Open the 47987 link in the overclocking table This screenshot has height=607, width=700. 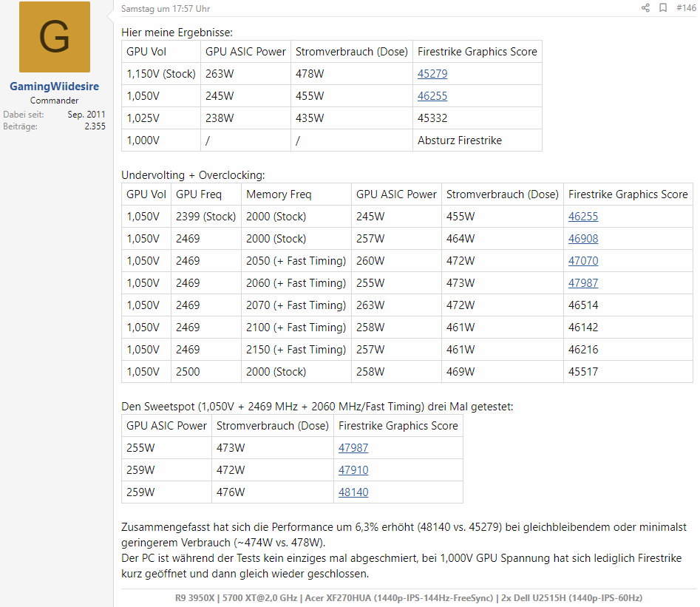(583, 283)
